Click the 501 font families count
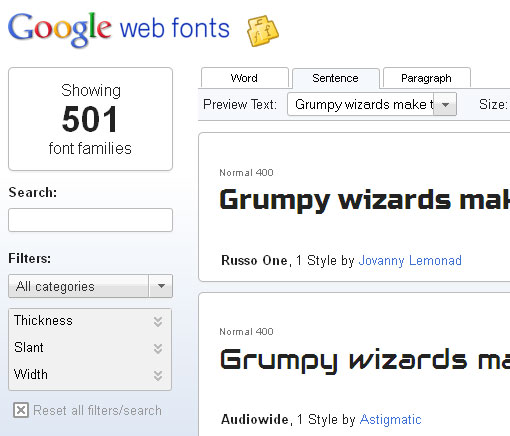The height and width of the screenshot is (436, 510). [x=90, y=119]
